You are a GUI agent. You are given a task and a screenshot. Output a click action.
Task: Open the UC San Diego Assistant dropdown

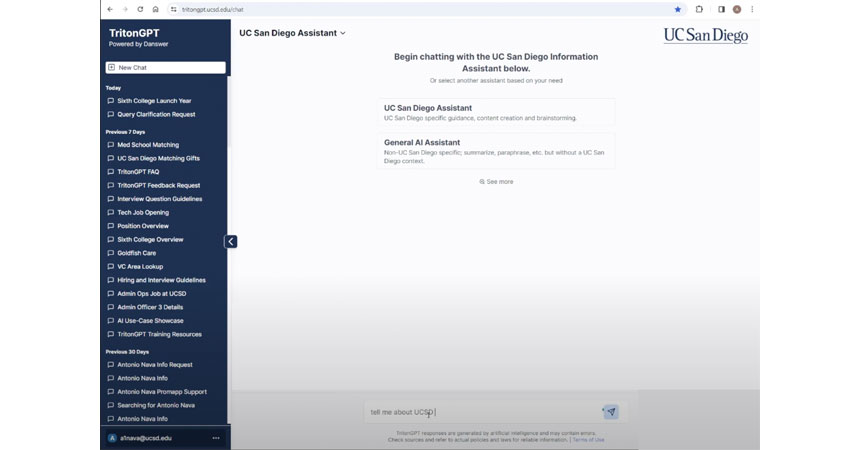tap(292, 33)
